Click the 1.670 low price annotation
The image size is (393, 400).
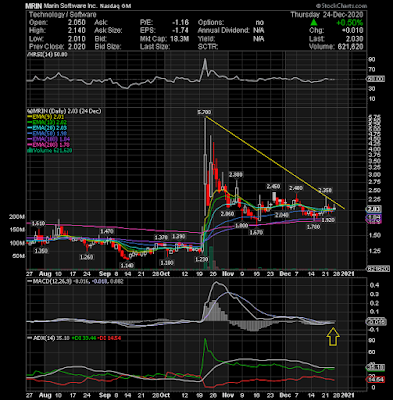pyautogui.click(x=256, y=232)
